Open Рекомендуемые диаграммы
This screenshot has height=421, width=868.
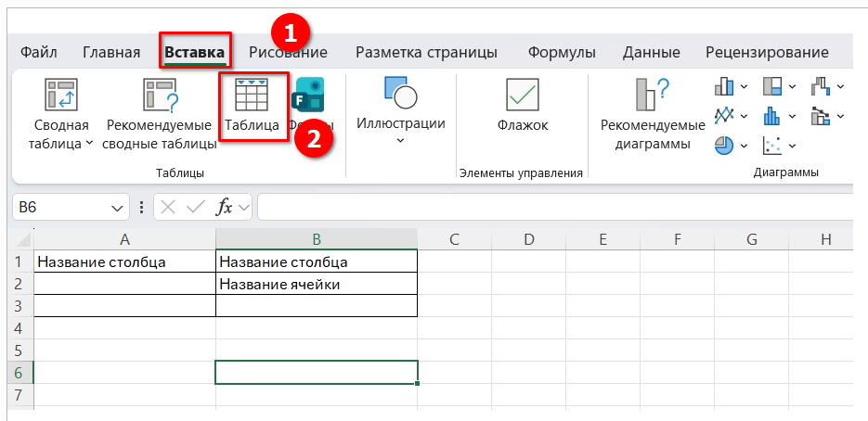point(653,114)
